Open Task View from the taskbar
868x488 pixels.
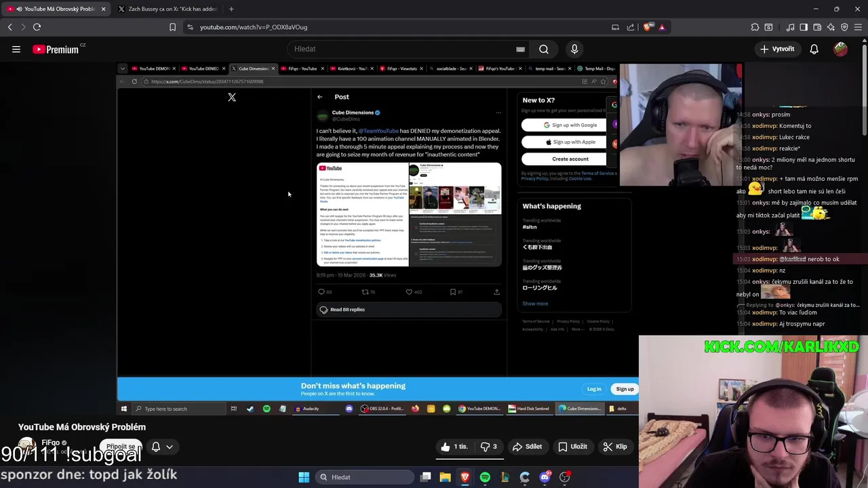coord(426,477)
